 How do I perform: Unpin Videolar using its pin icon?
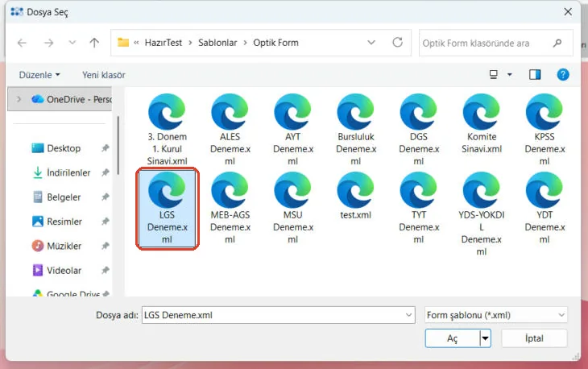[x=106, y=271]
